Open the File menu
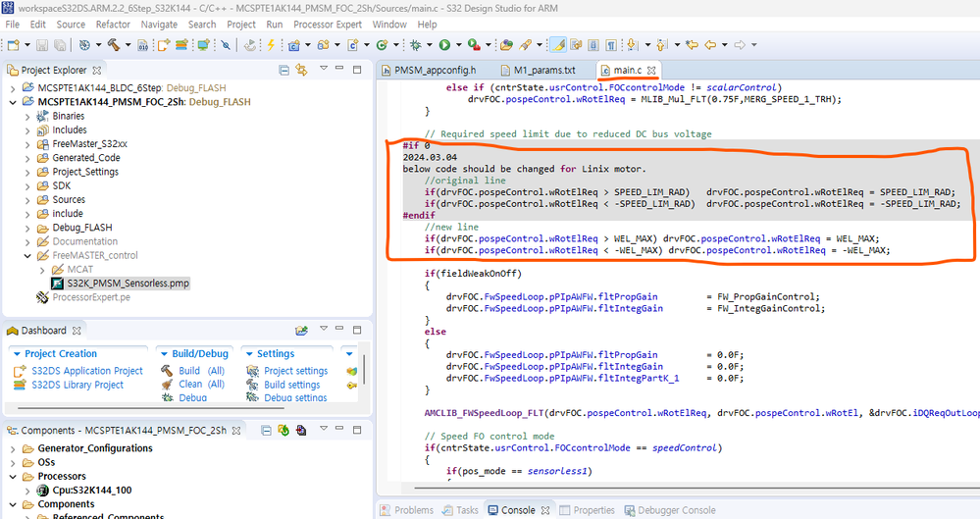 pyautogui.click(x=12, y=25)
